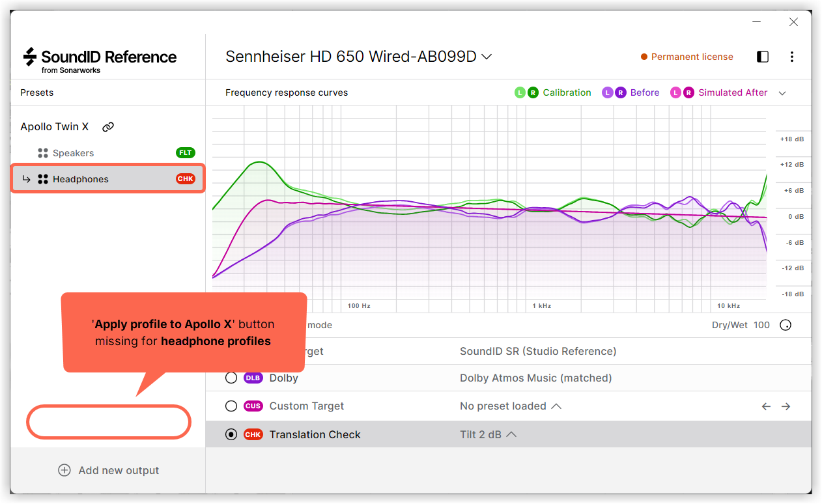Select the Translation Check radio button
Viewport: 822px width, 504px height.
pyautogui.click(x=231, y=434)
